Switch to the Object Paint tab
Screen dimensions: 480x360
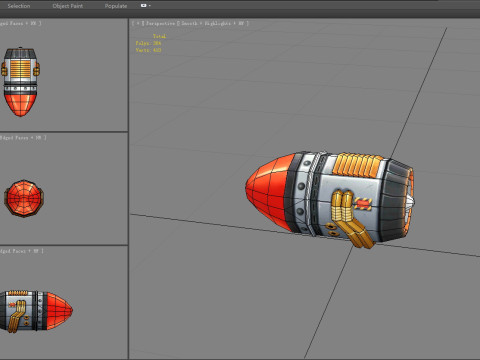68,6
